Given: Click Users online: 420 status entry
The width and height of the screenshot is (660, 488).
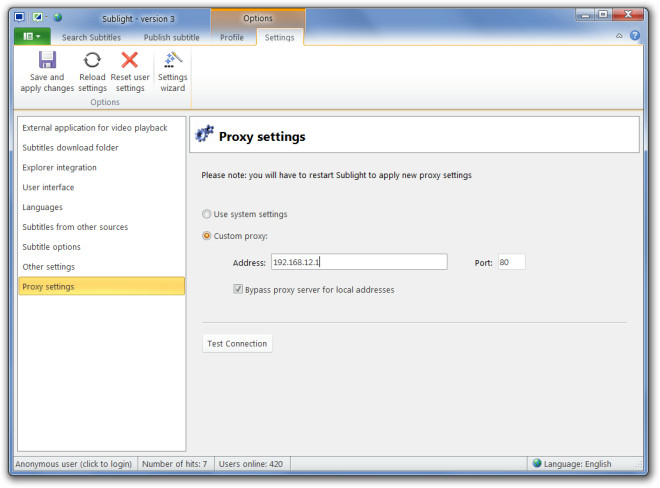Looking at the screenshot, I should [x=250, y=464].
